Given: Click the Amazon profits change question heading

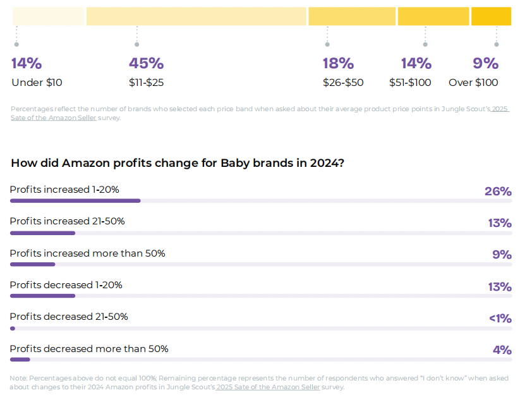Looking at the screenshot, I should (178, 163).
